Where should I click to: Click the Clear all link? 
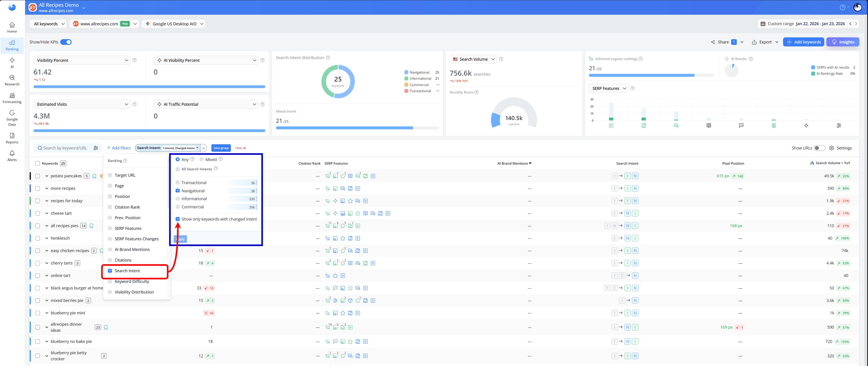point(241,148)
